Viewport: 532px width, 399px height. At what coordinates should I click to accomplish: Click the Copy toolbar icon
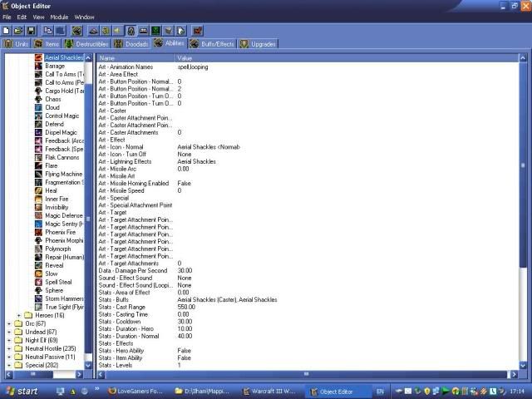tap(48, 31)
